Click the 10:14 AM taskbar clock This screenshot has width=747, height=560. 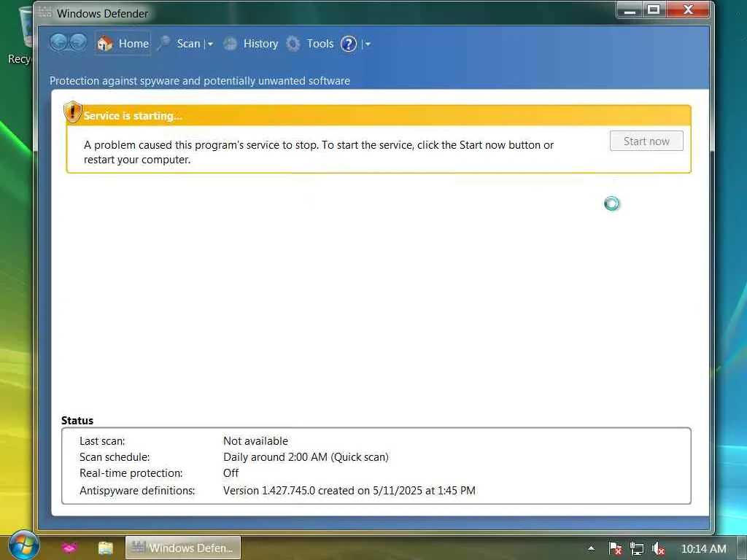tap(703, 548)
